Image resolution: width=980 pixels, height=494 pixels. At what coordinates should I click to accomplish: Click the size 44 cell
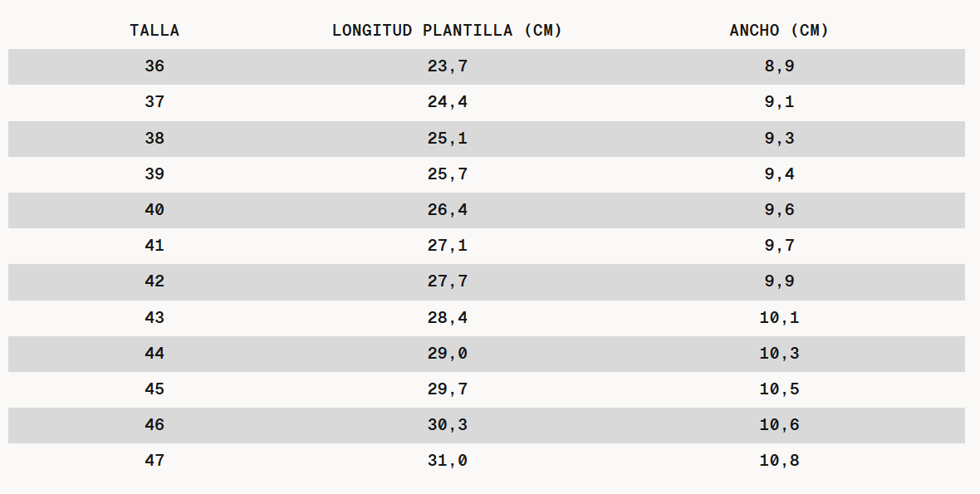point(154,354)
